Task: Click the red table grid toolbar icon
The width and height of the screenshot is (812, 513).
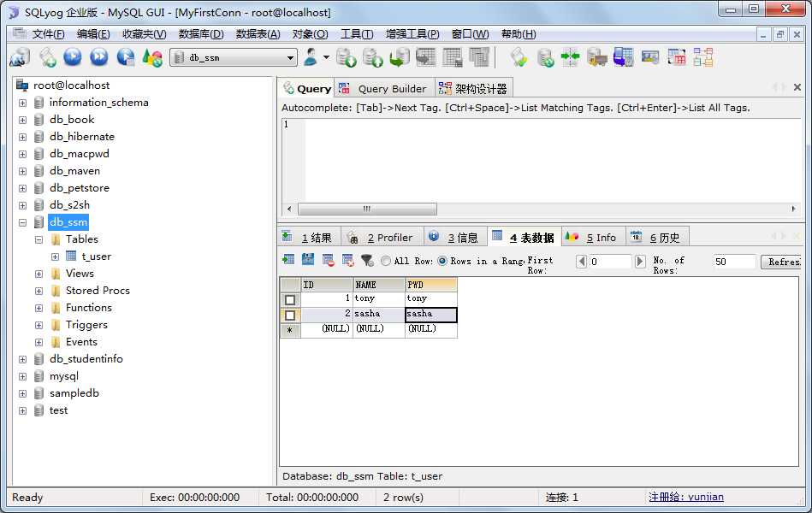Action: 676,57
